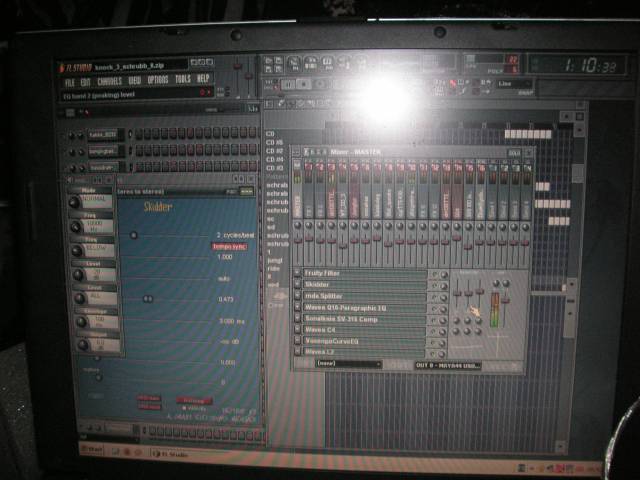Open the CHANNELS menu
Viewport: 640px width, 480px height.
(109, 82)
